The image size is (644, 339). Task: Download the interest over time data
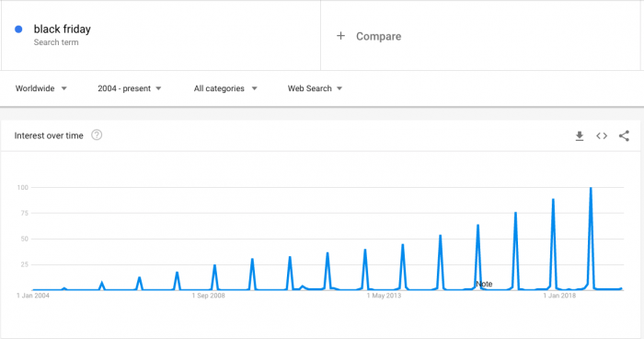tap(580, 135)
